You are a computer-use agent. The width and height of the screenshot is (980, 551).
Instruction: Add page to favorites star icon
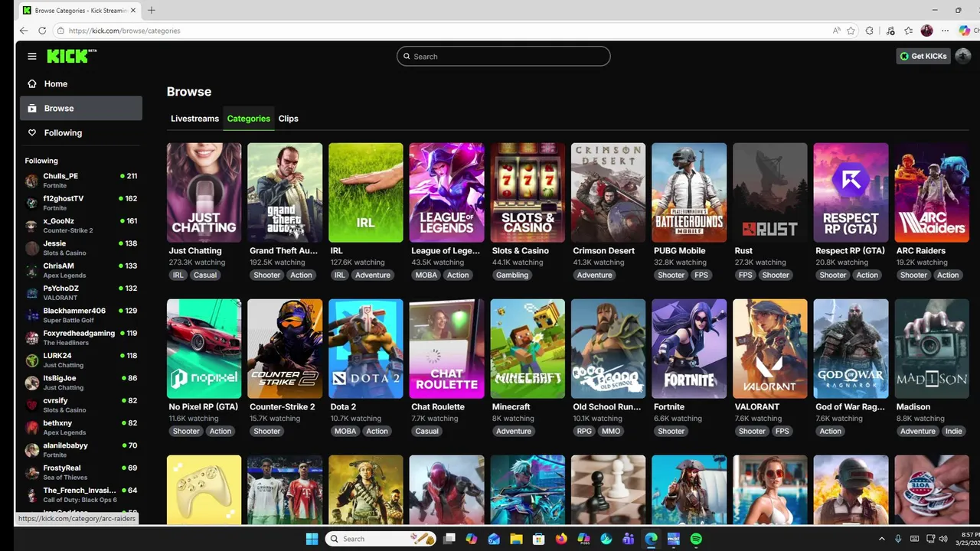tap(851, 31)
